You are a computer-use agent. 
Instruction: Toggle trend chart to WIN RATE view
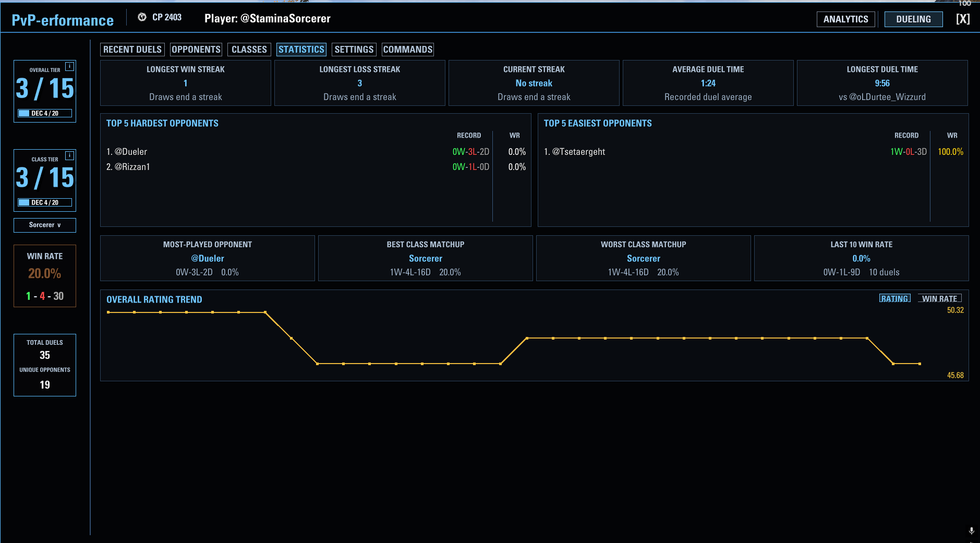click(x=939, y=298)
